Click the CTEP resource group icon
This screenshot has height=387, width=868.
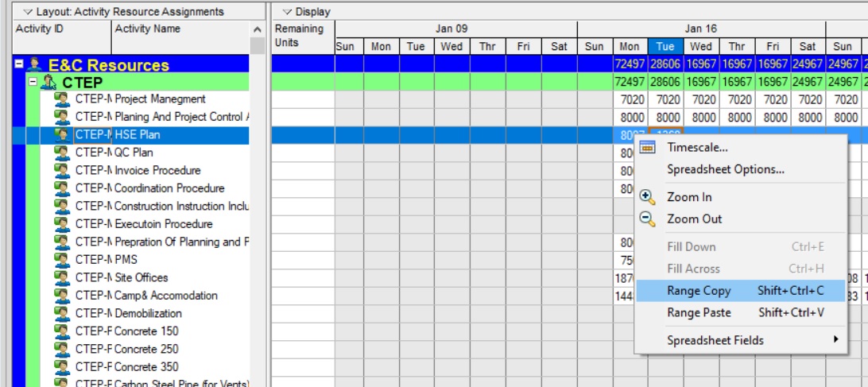pos(48,83)
